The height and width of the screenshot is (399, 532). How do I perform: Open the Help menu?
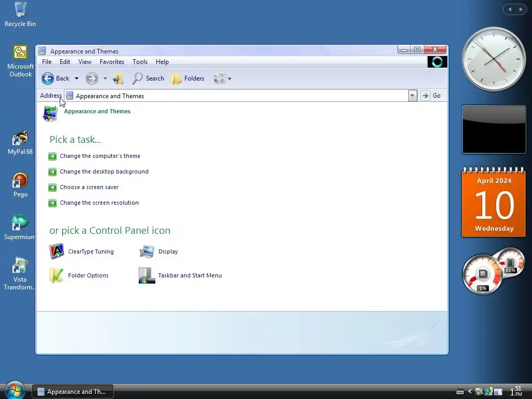click(162, 62)
